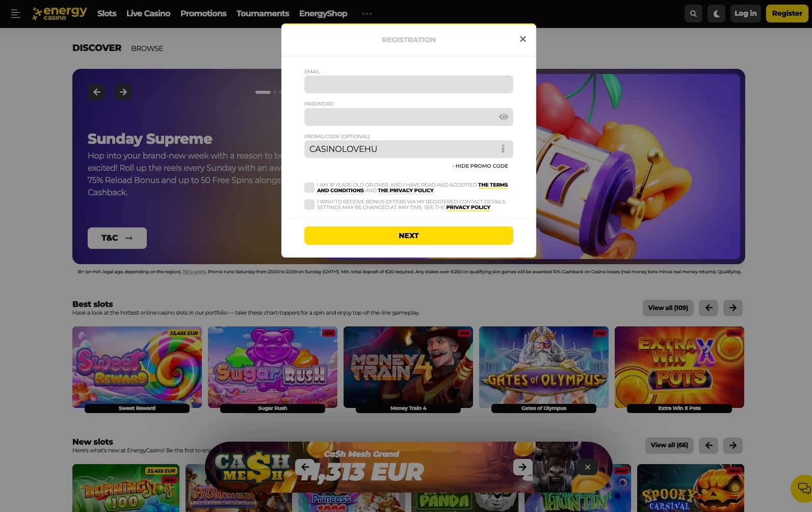Viewport: 812px width, 512px height.
Task: Click the Register button
Action: coord(787,14)
